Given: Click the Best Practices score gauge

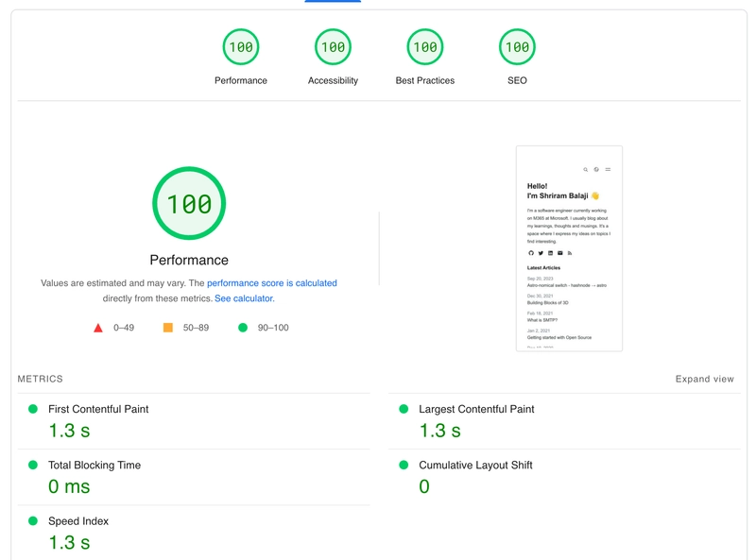Looking at the screenshot, I should 424,47.
